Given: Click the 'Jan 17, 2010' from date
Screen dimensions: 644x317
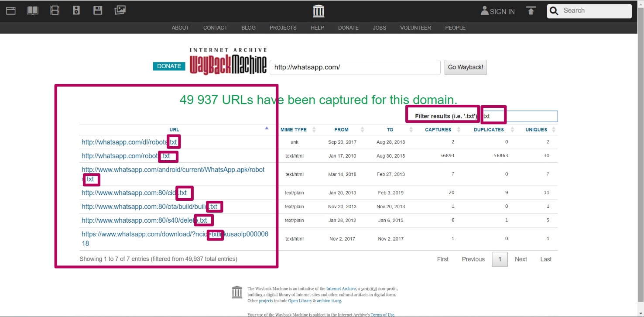Looking at the screenshot, I should click(x=343, y=155).
